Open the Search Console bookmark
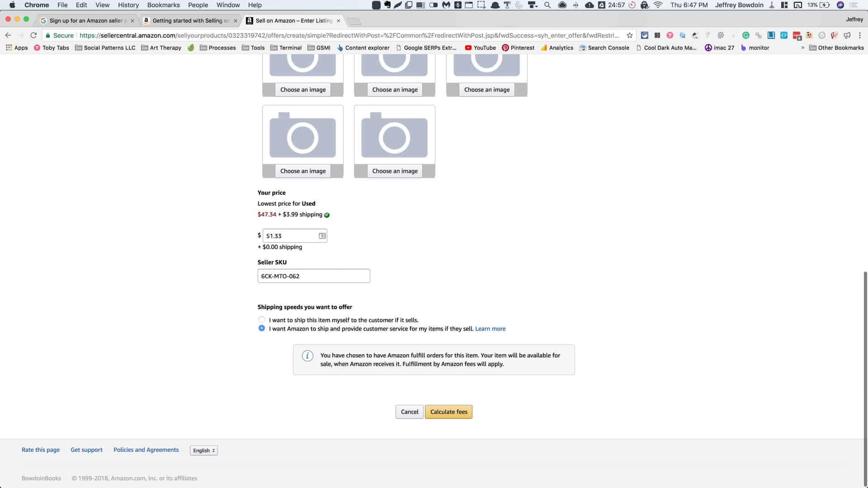 (604, 47)
